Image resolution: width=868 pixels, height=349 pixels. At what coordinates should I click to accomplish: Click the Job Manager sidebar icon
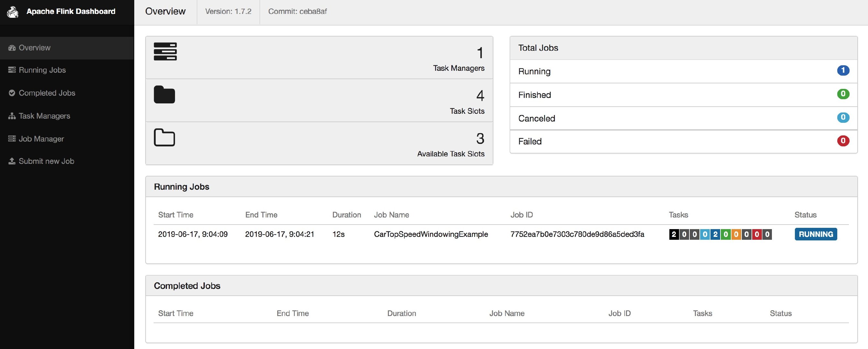click(x=11, y=138)
